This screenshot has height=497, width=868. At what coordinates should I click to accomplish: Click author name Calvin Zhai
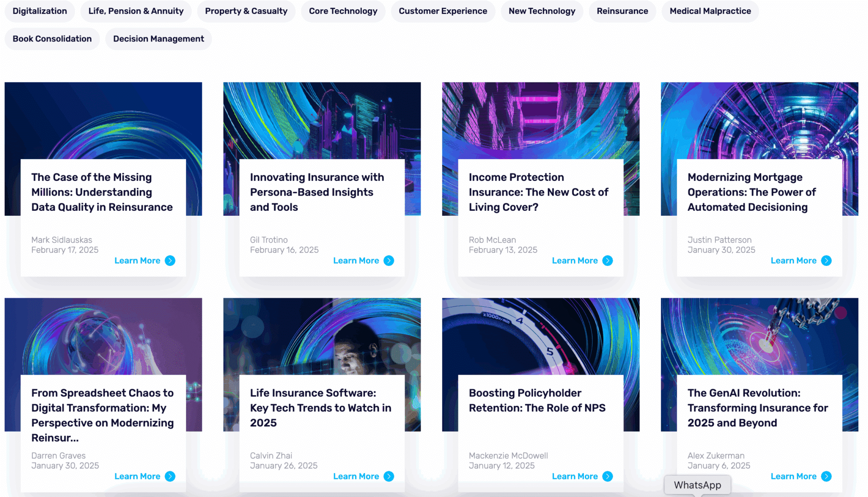click(271, 456)
